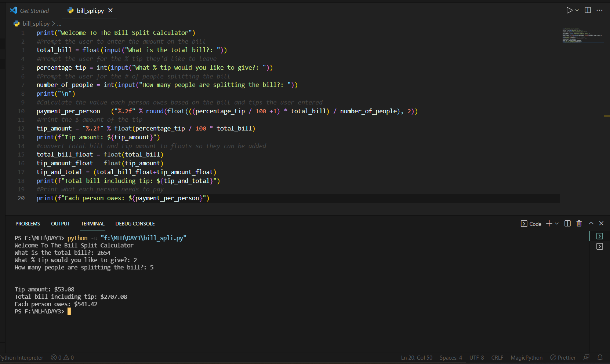Launch a new terminal with the plus icon
This screenshot has height=364, width=610.
click(x=548, y=223)
